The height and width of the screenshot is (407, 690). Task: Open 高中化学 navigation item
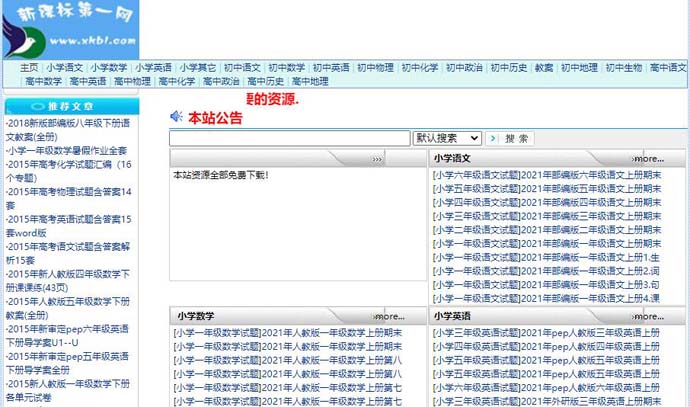(x=177, y=81)
